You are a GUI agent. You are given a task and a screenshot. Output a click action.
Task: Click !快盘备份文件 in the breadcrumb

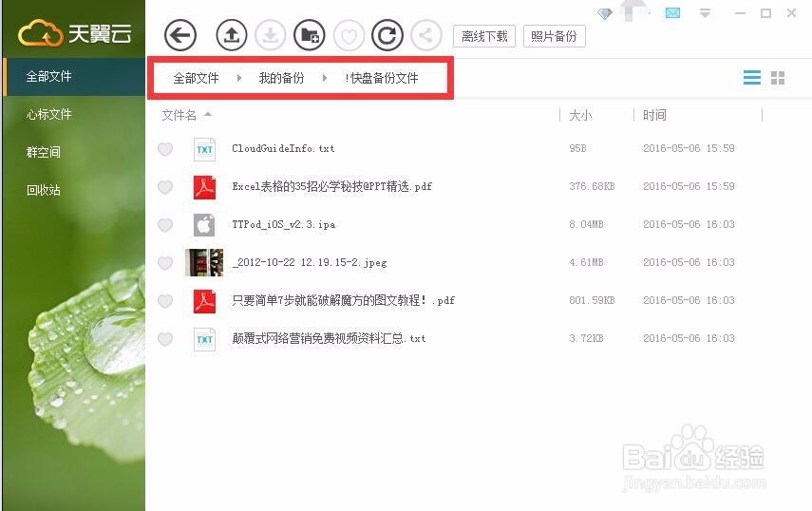click(x=381, y=78)
